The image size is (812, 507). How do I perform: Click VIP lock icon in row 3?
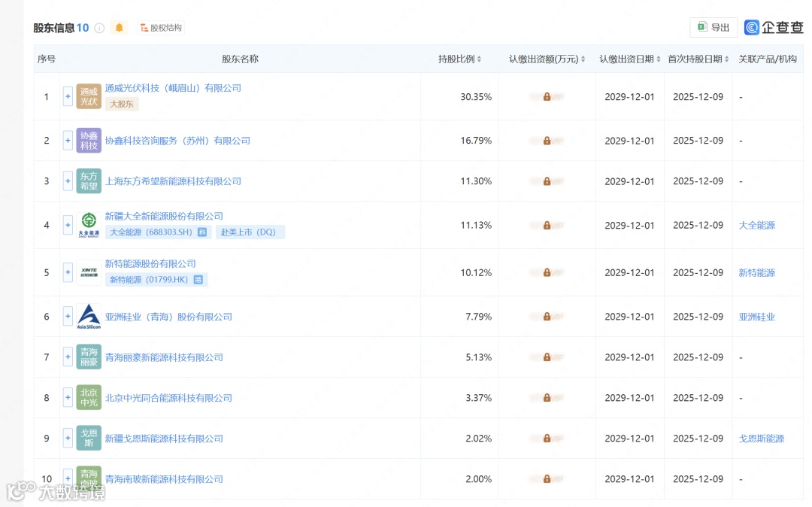tap(547, 181)
